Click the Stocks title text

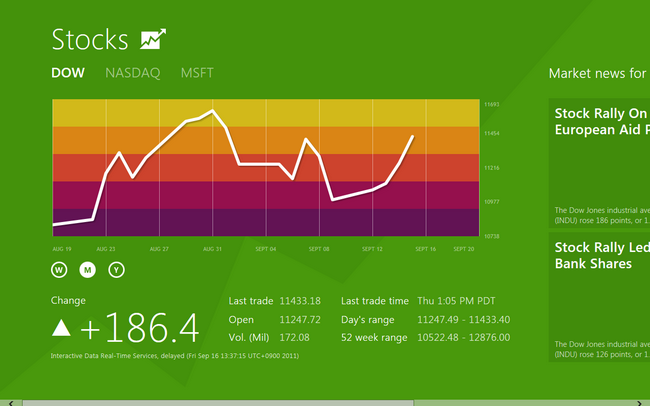pos(90,40)
